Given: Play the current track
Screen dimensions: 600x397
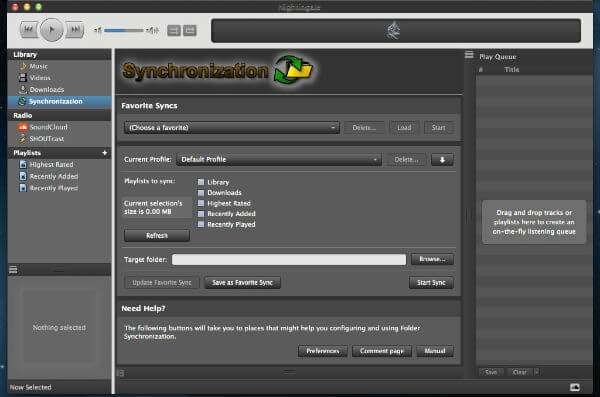Looking at the screenshot, I should point(52,29).
